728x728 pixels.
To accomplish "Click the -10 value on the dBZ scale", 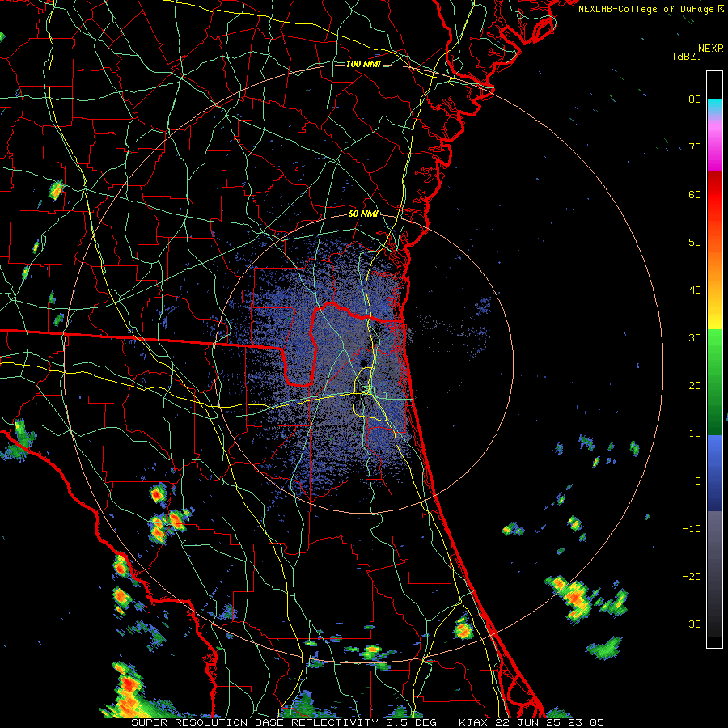I will pyautogui.click(x=692, y=529).
